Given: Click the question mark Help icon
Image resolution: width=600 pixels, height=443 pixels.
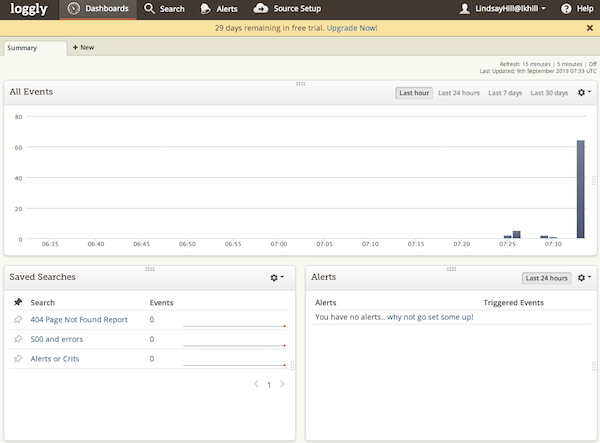Looking at the screenshot, I should click(x=566, y=8).
